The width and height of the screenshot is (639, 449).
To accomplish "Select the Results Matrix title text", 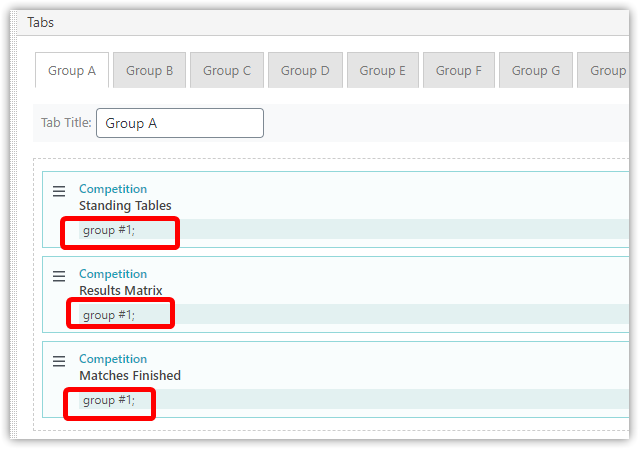I will [121, 291].
